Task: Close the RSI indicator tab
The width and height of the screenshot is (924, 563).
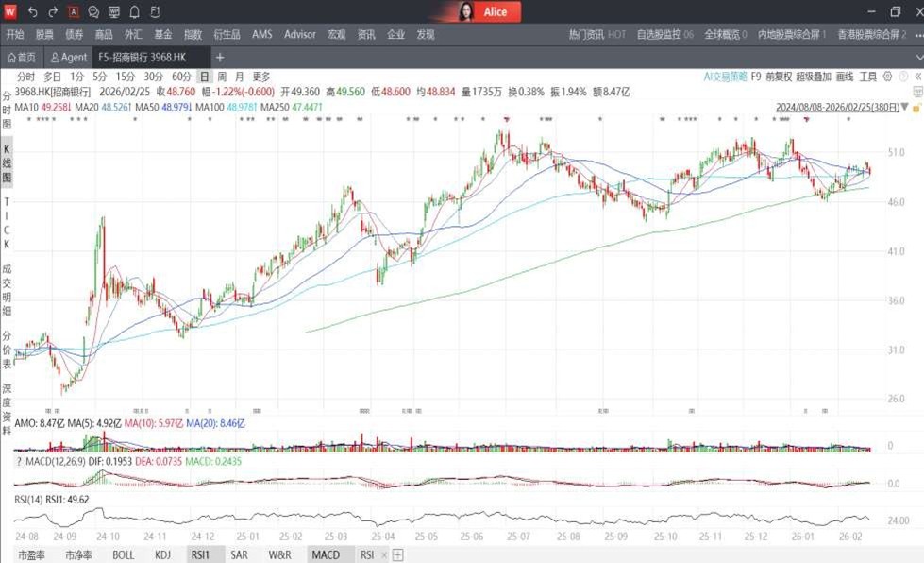Action: (384, 555)
